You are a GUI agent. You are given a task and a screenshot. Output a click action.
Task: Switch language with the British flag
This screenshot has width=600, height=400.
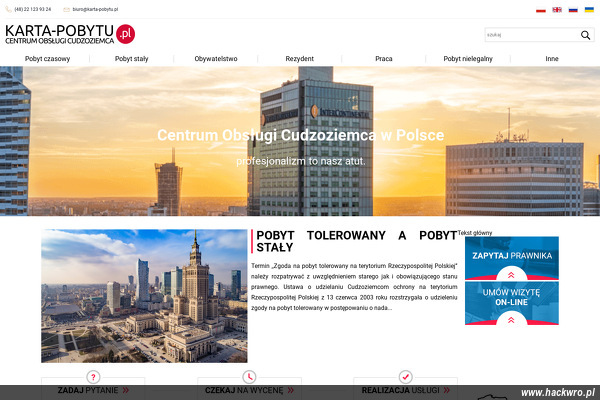[x=557, y=10]
